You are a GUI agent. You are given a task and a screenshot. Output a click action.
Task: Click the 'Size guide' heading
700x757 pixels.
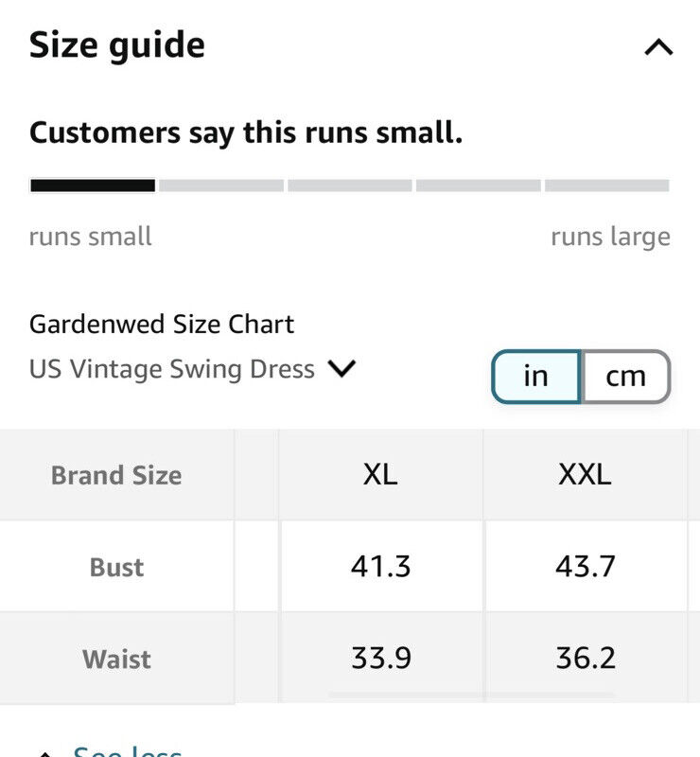click(117, 45)
